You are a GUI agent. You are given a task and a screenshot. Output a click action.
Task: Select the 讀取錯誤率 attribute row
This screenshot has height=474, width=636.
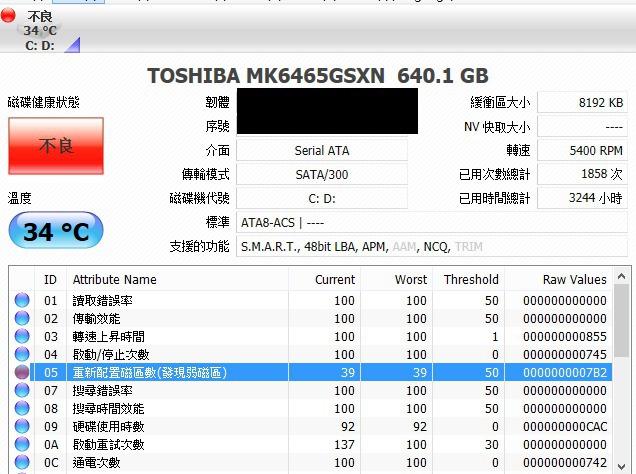tap(312, 300)
